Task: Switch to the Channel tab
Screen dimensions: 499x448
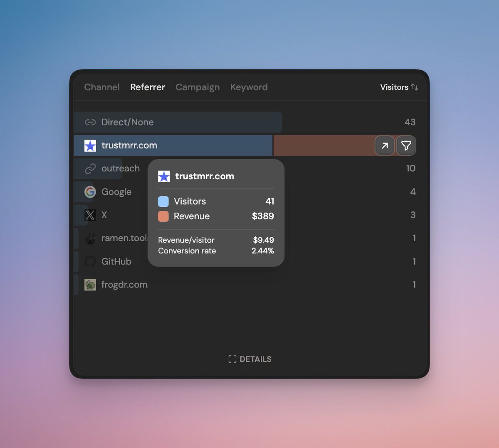Action: tap(102, 87)
